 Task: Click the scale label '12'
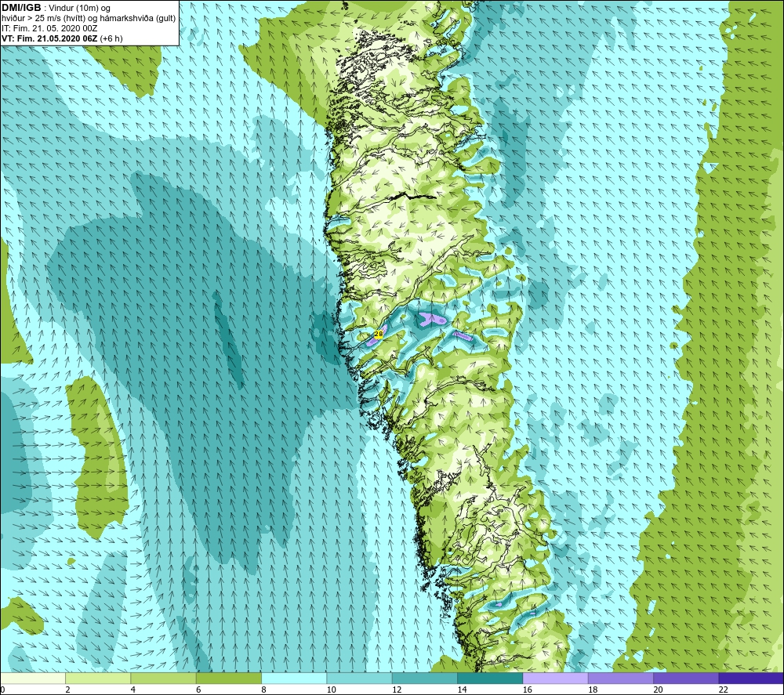tap(397, 690)
